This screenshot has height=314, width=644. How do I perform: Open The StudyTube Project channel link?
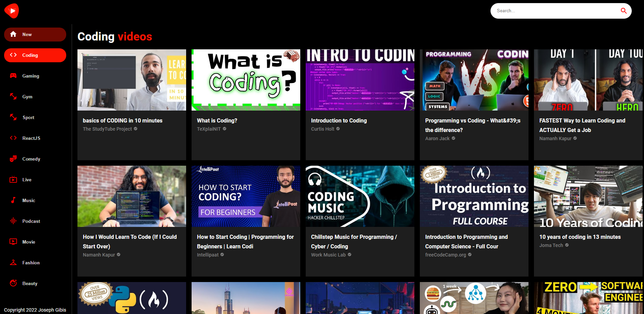coord(107,129)
